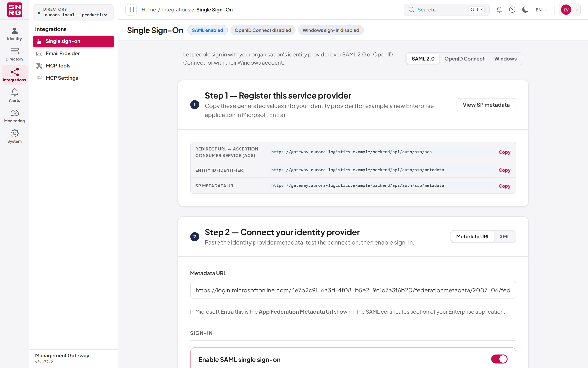The image size is (588, 368).
Task: Click the SAML enabled status badge
Action: click(x=207, y=30)
